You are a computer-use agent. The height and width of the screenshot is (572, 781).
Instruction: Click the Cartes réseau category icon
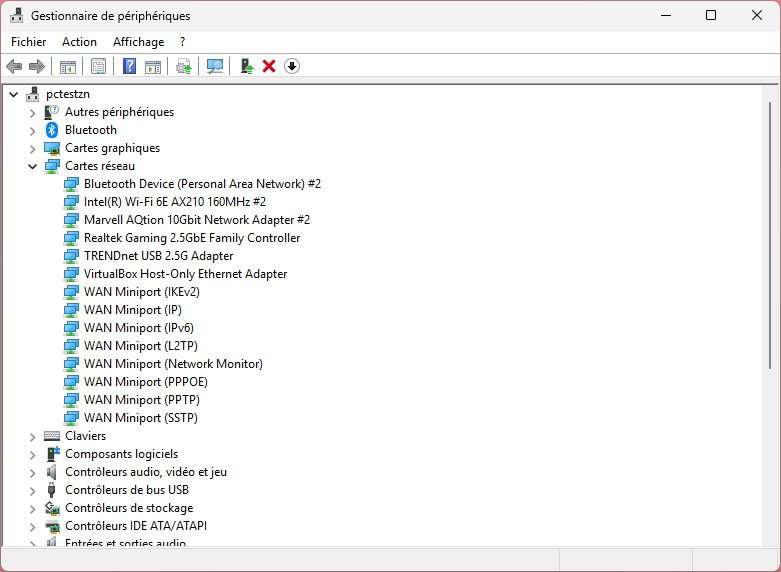tap(52, 166)
